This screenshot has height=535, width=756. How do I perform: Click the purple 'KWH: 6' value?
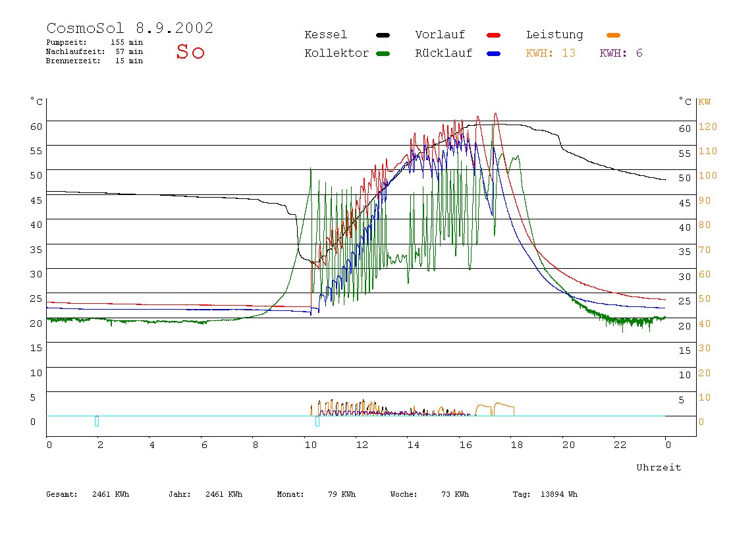pos(621,53)
